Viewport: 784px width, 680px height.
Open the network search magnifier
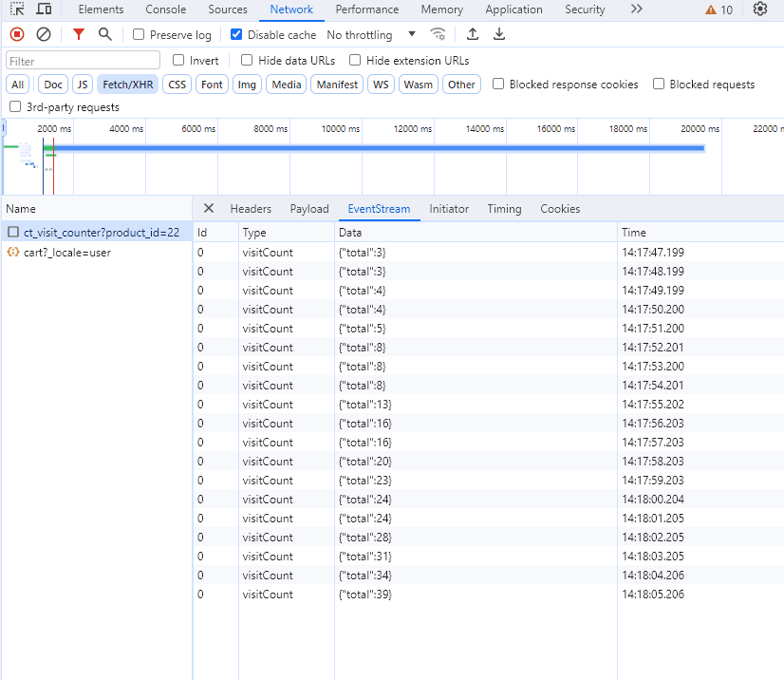pyautogui.click(x=105, y=34)
